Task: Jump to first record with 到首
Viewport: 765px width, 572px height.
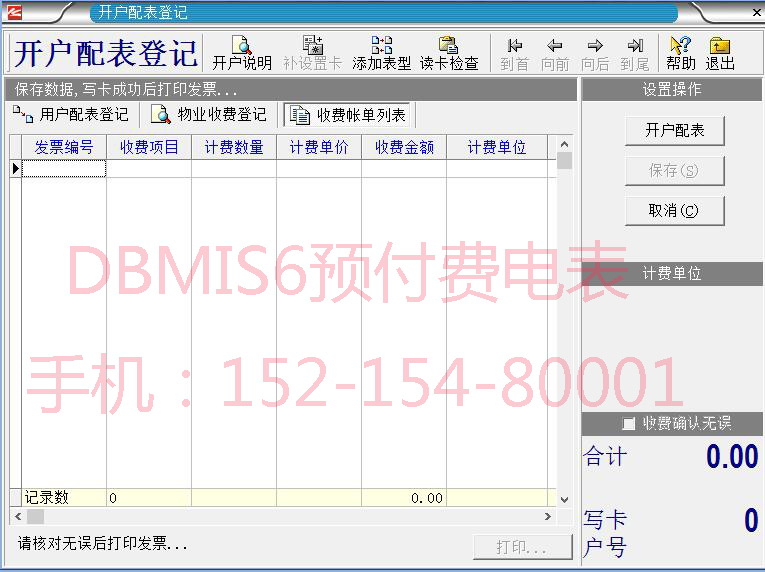Action: coord(514,53)
